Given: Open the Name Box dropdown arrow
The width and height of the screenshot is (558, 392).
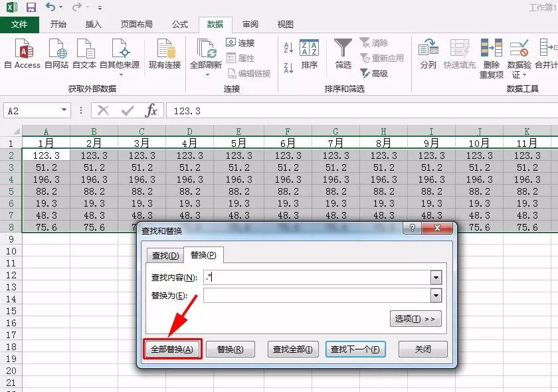Looking at the screenshot, I should click(64, 110).
